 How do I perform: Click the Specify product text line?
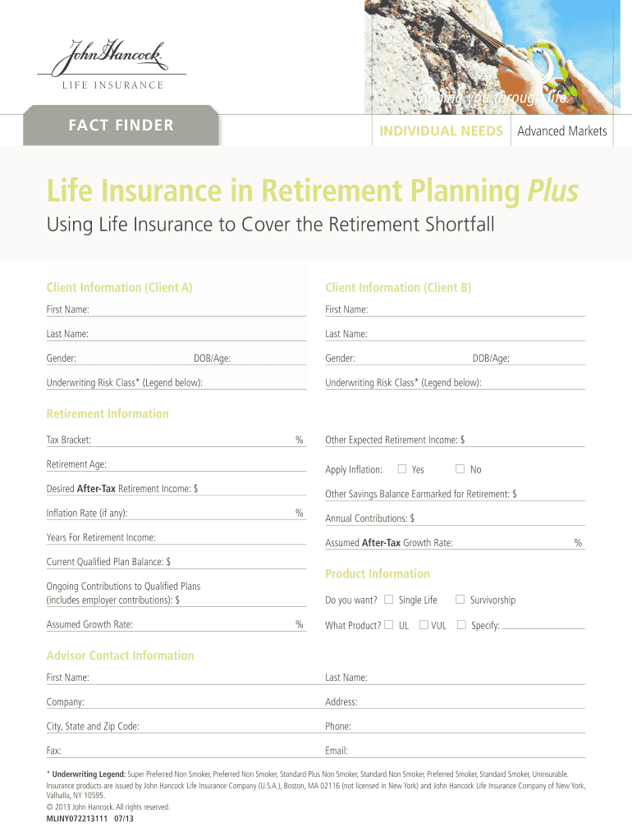click(543, 625)
